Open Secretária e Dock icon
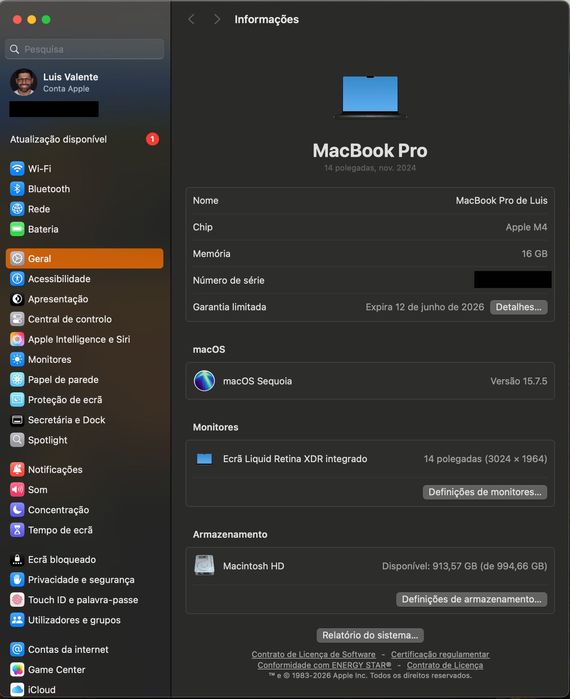The height and width of the screenshot is (699, 570). coord(17,420)
